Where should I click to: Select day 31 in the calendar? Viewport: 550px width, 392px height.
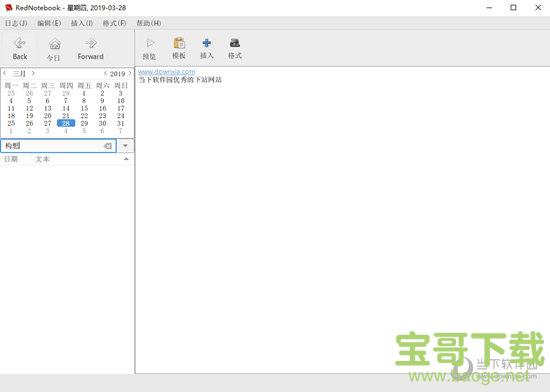pos(121,123)
